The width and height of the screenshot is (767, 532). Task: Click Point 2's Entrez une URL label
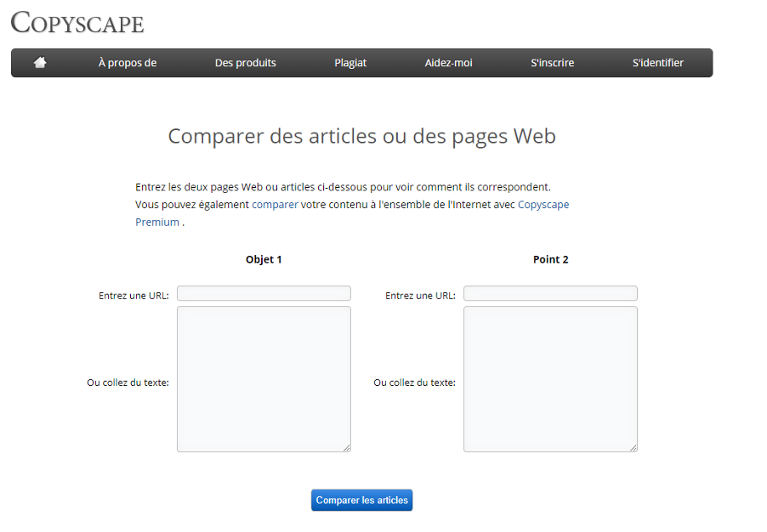tap(420, 296)
